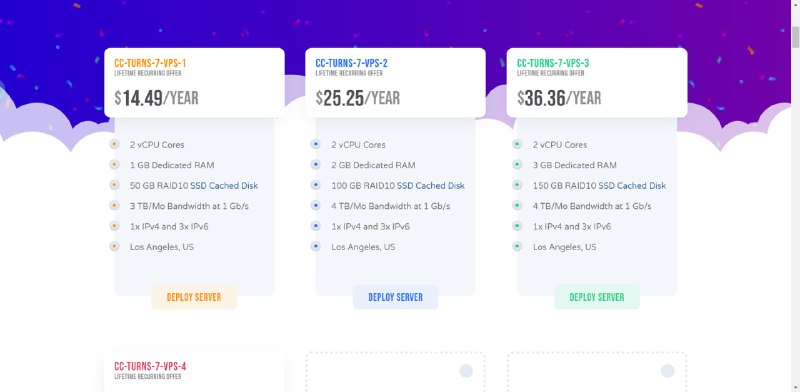
Task: Click blue bullet icon next to 2 GB Dedicated RAM
Action: [315, 164]
